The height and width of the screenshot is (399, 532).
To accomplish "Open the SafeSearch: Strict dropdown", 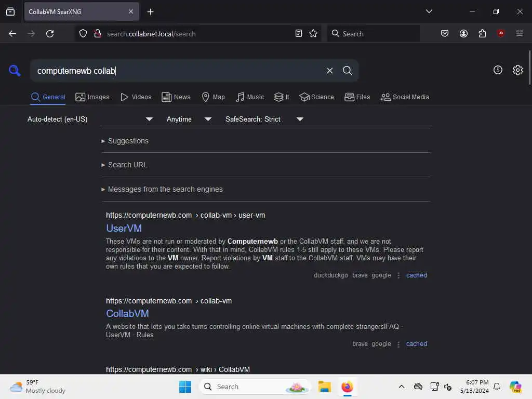I will (264, 119).
